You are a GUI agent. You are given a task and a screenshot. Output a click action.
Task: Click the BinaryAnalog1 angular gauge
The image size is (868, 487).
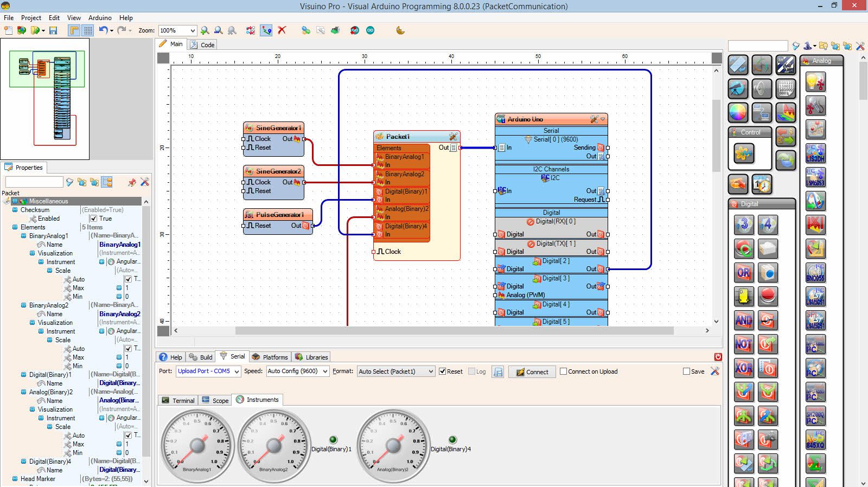tap(197, 446)
